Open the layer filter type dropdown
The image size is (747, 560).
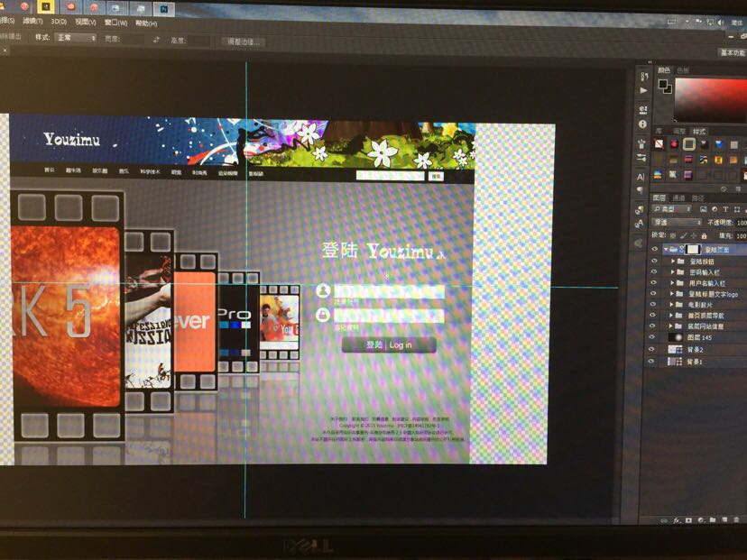coord(672,209)
